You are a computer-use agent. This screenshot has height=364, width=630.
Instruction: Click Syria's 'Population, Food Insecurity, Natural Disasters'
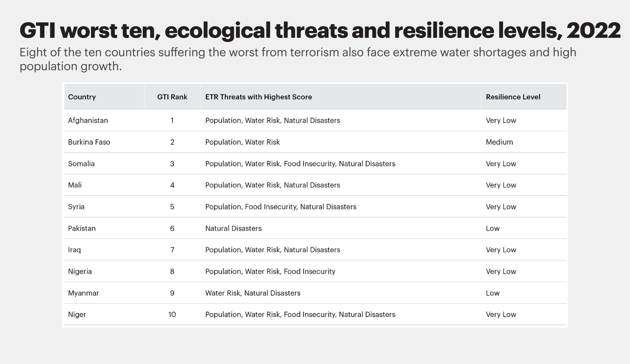(x=281, y=207)
